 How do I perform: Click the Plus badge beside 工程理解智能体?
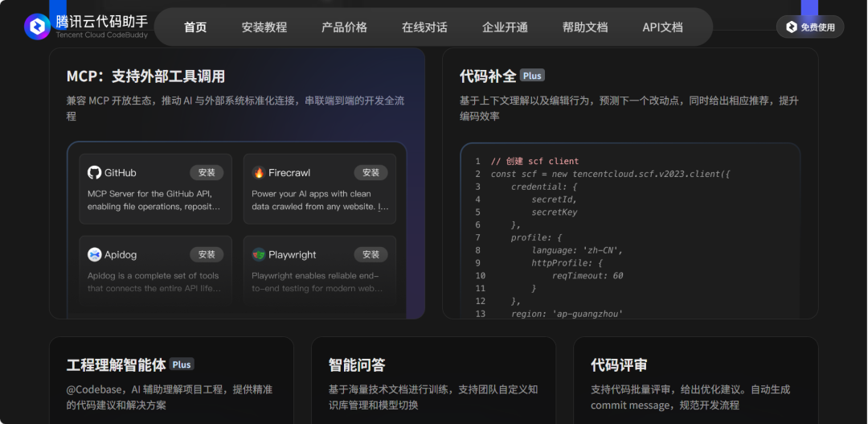[x=182, y=364]
